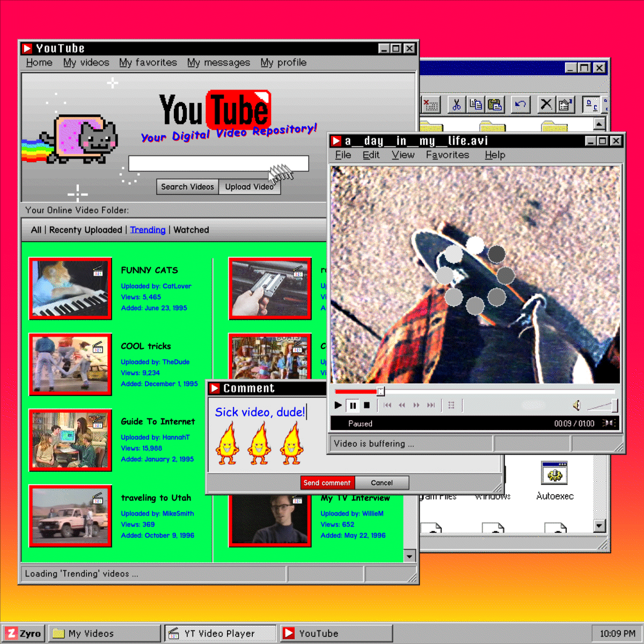Click the Paste clipboard icon in the explorer toolbar
The image size is (644, 644).
pos(494,104)
